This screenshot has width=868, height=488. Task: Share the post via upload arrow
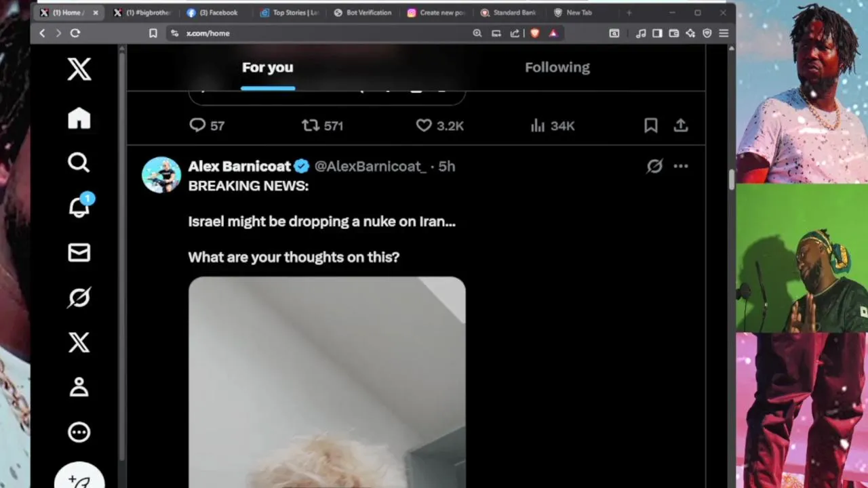point(680,125)
